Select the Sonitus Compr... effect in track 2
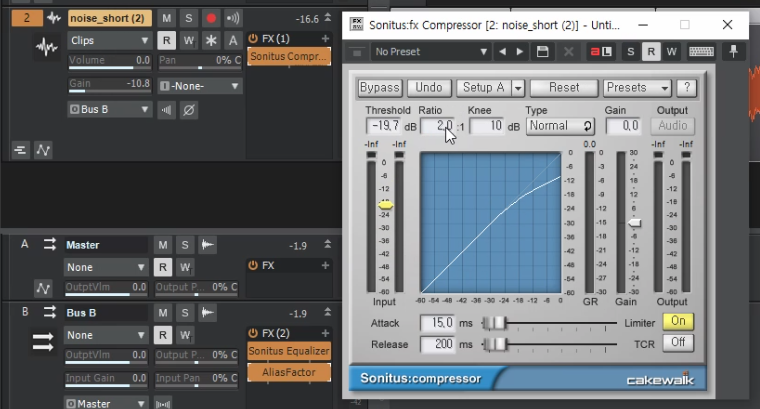Image resolution: width=760 pixels, height=409 pixels. 289,57
